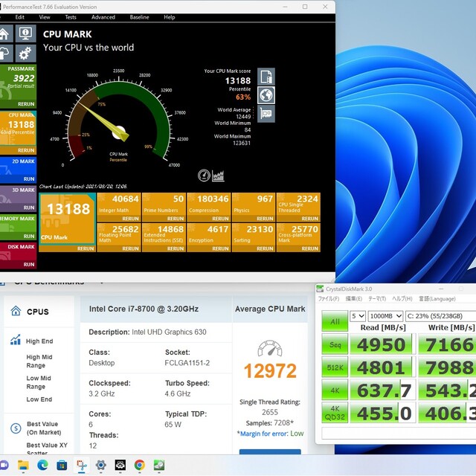Open CrystalDiskMark icon in the taskbar

click(x=159, y=465)
